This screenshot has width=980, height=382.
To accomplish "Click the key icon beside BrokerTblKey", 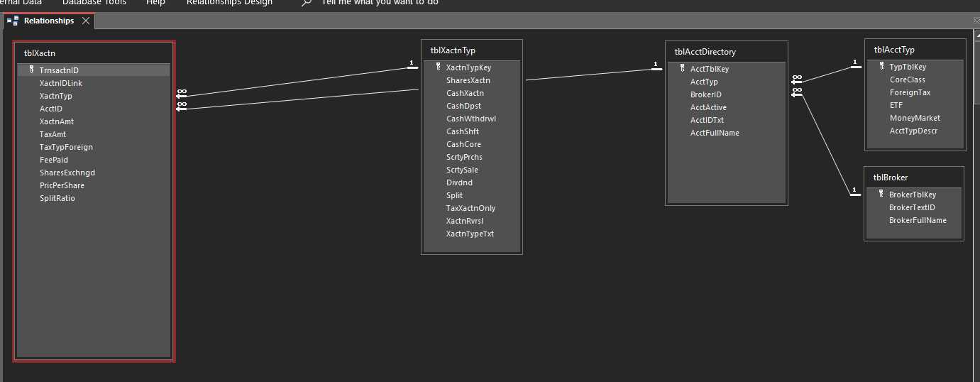I will point(881,195).
